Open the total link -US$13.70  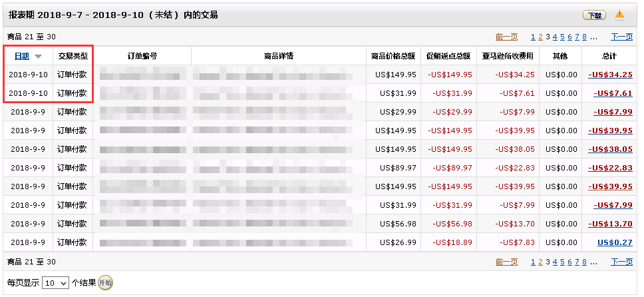610,224
